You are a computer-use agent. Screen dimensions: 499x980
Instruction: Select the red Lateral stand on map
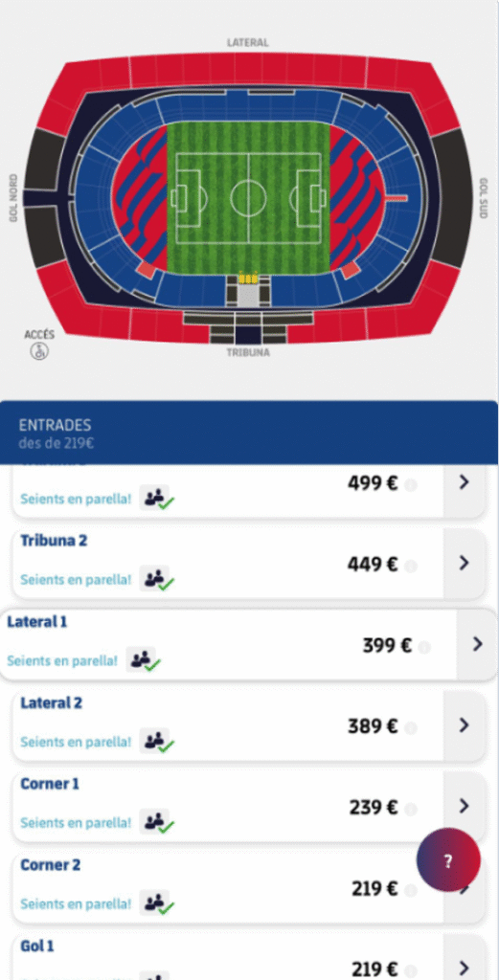(249, 69)
